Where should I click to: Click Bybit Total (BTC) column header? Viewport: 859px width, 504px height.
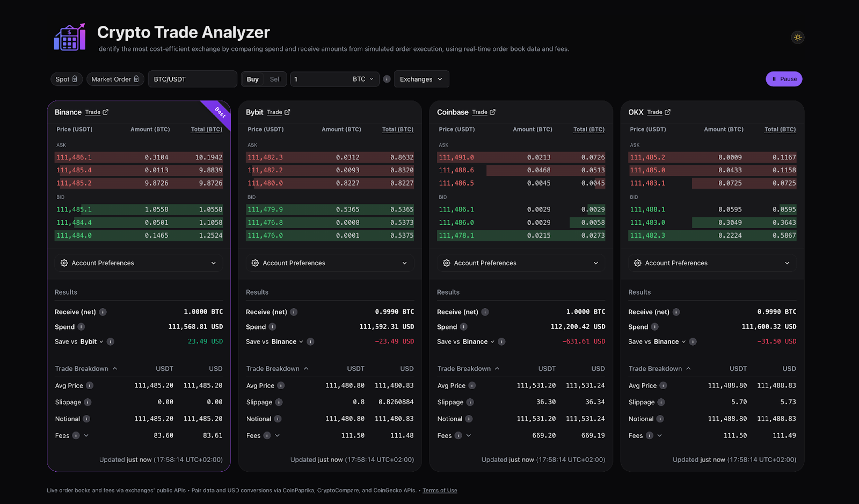tap(398, 129)
